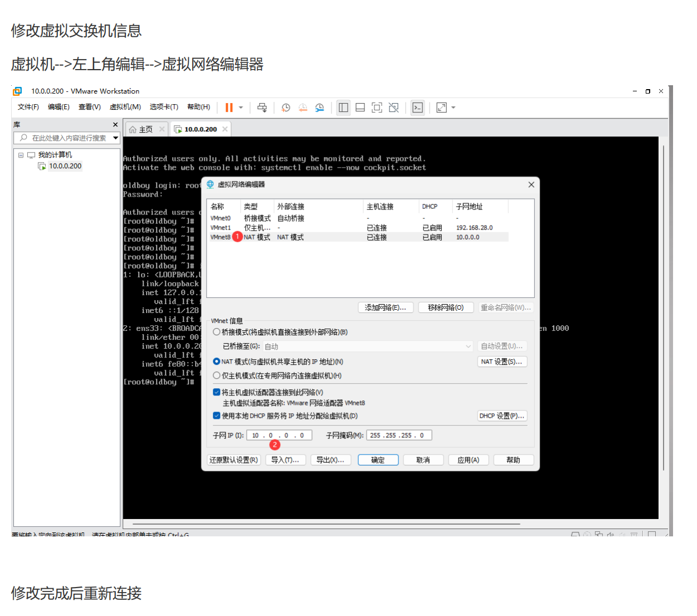Toggle 使用本地 DHCP 服务 checkbox

(216, 415)
